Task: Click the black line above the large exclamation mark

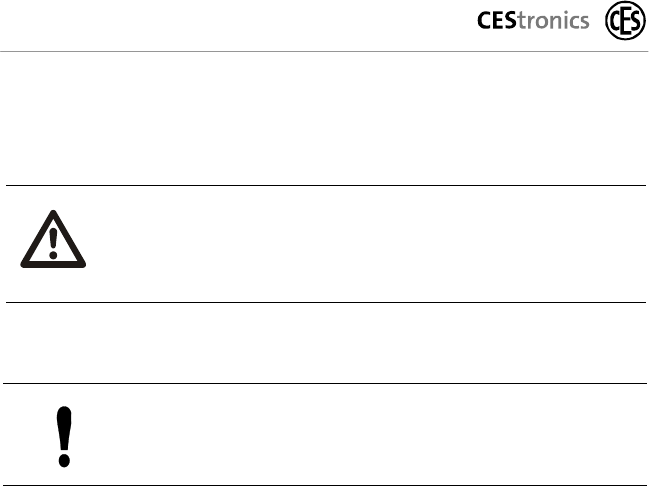Action: coord(325,383)
